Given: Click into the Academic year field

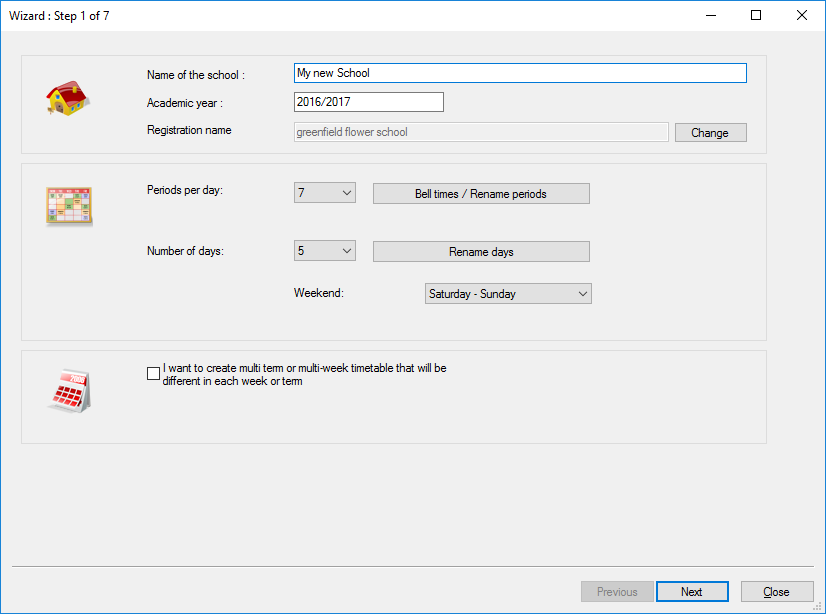Looking at the screenshot, I should pyautogui.click(x=368, y=102).
